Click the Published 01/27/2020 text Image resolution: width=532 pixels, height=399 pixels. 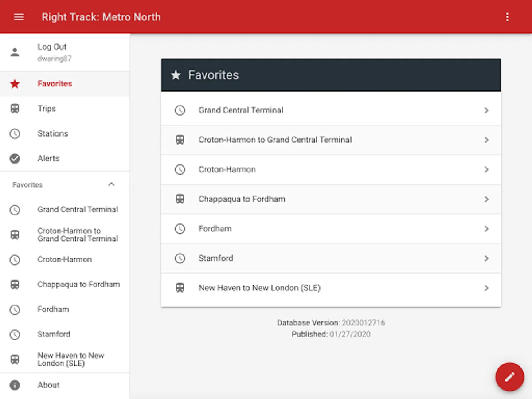(x=331, y=334)
